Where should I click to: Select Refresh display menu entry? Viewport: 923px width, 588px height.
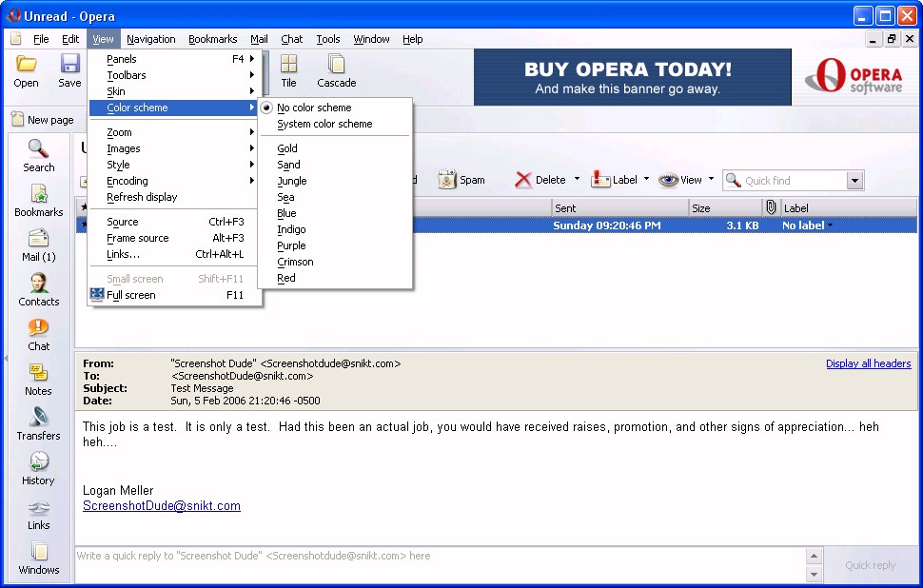coord(142,197)
